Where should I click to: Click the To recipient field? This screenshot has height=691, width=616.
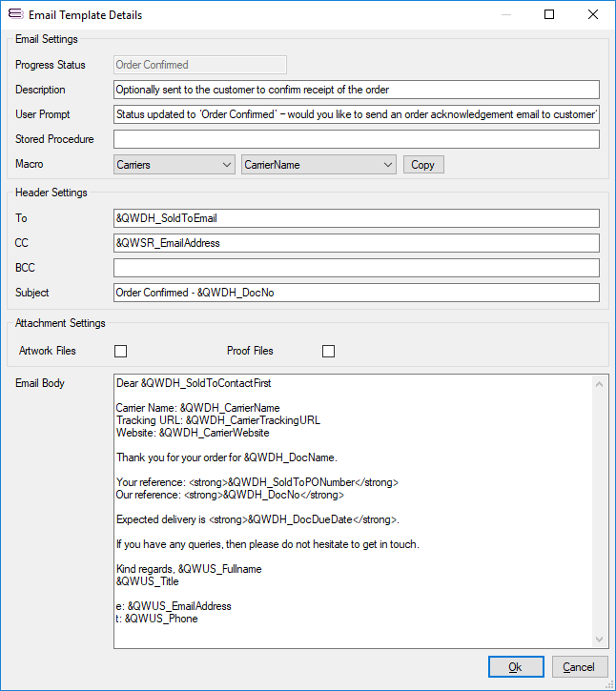[x=356, y=218]
